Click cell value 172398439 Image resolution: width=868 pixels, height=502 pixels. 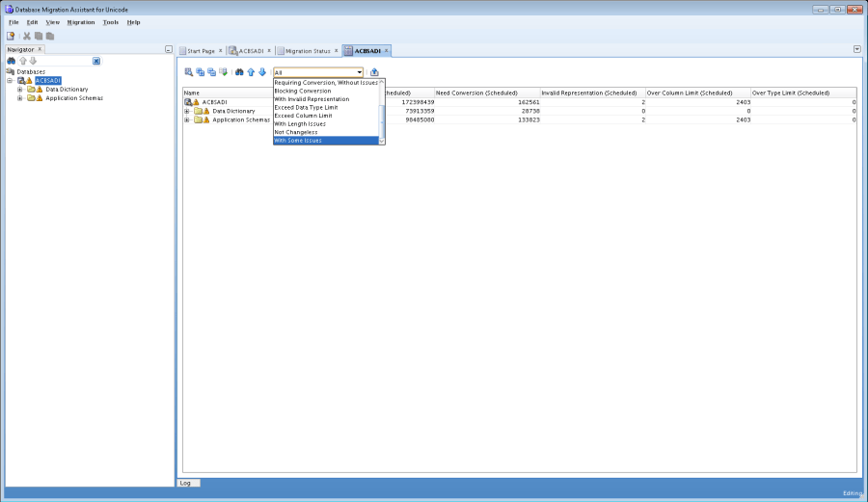[x=418, y=102]
